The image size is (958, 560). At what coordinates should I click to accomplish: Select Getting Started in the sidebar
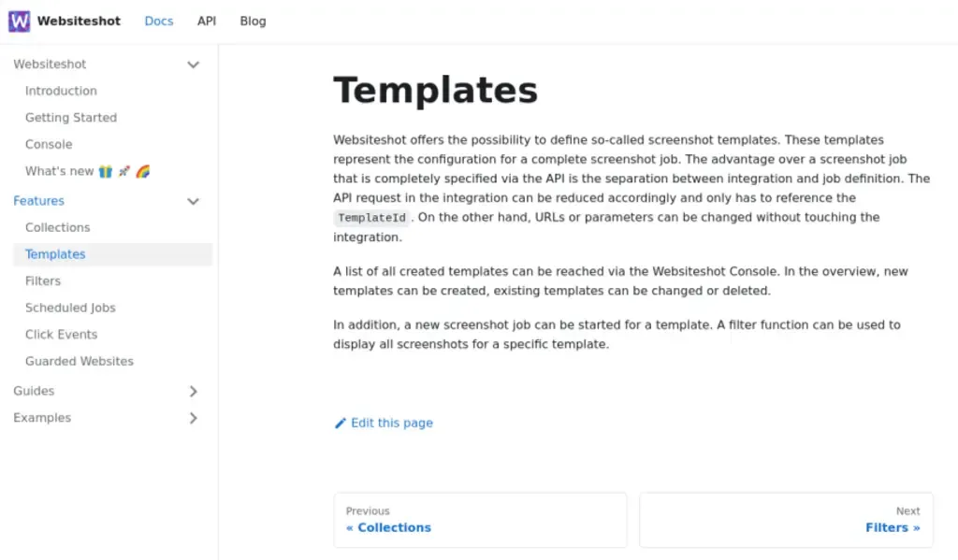71,118
